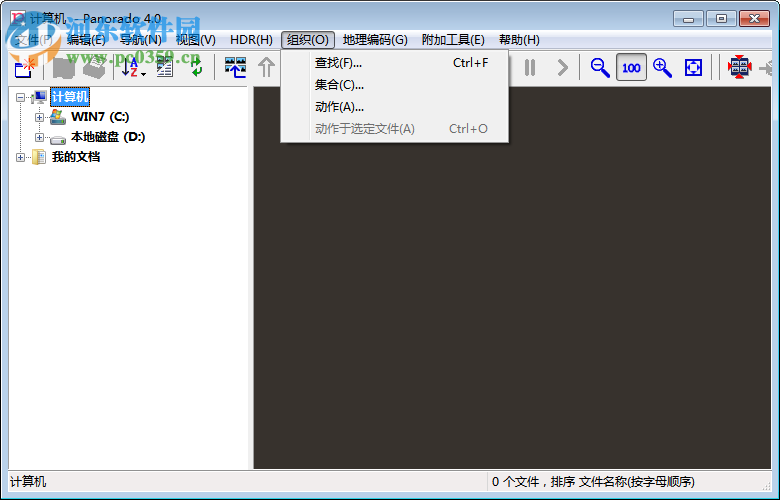
Task: Click the thumbnails view icon
Action: click(x=235, y=67)
